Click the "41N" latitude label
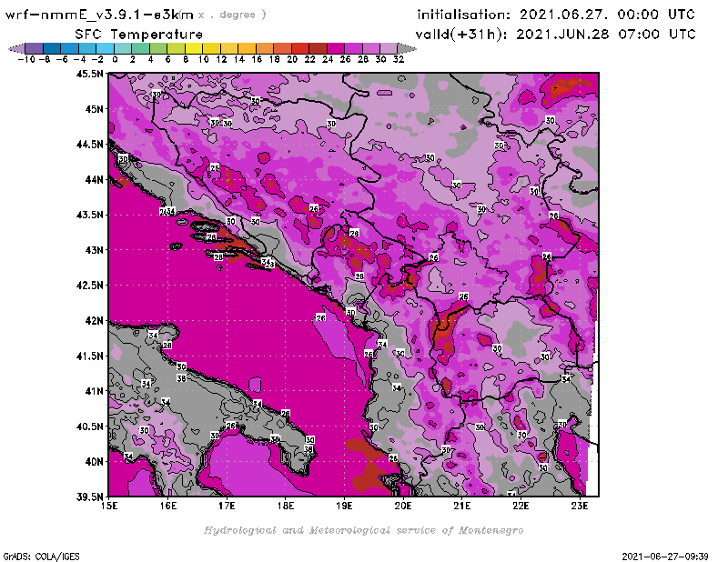The image size is (728, 562). point(94,391)
